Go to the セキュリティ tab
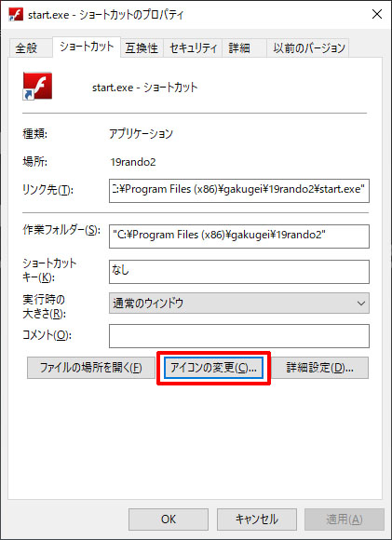 click(193, 47)
